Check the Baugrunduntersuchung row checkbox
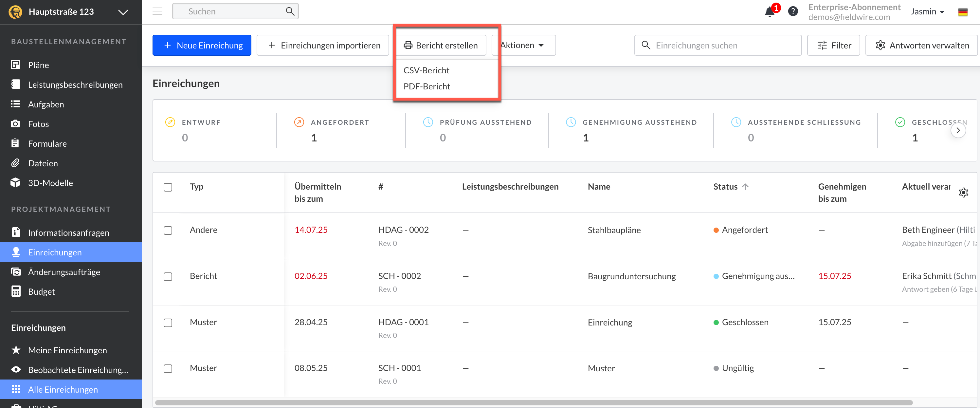980x408 pixels. tap(168, 277)
